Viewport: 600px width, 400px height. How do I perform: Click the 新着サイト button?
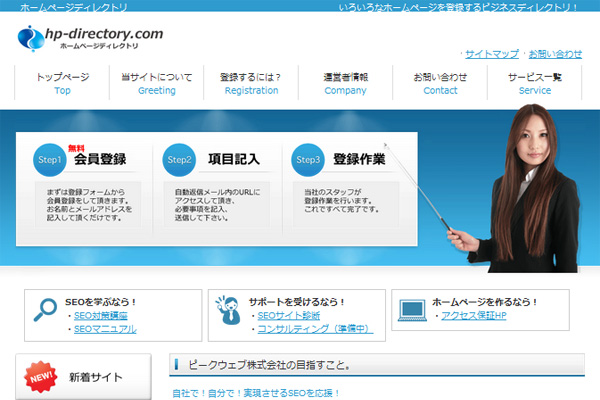95,378
